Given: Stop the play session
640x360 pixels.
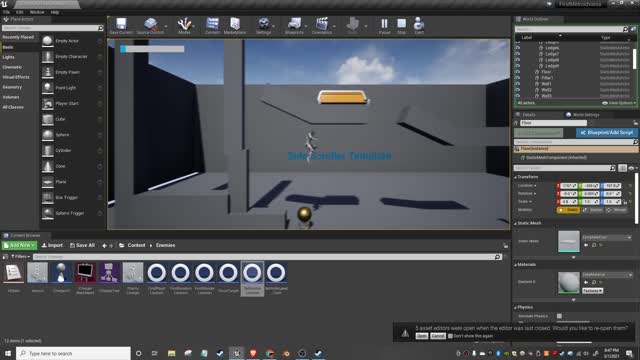Looking at the screenshot, I should (x=402, y=26).
